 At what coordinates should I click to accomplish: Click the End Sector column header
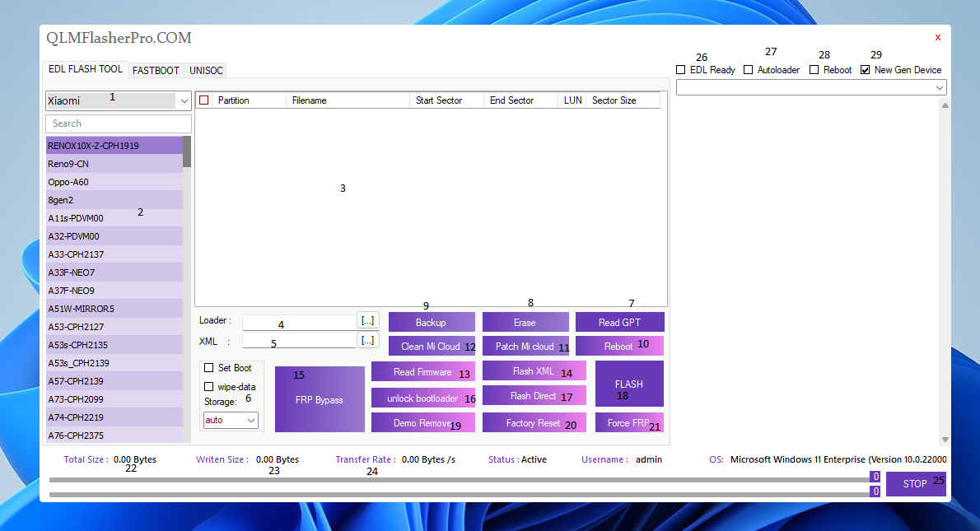(520, 100)
